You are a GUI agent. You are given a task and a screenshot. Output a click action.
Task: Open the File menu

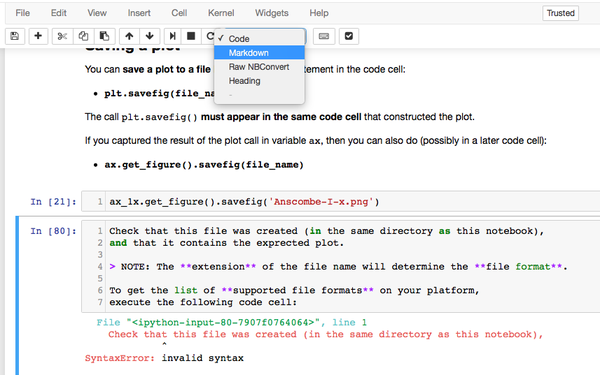click(23, 13)
